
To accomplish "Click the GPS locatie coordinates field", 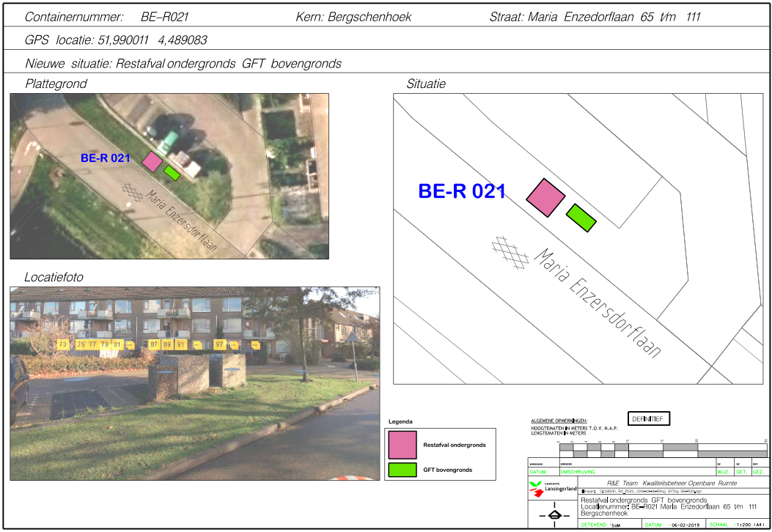I will coord(121,40).
